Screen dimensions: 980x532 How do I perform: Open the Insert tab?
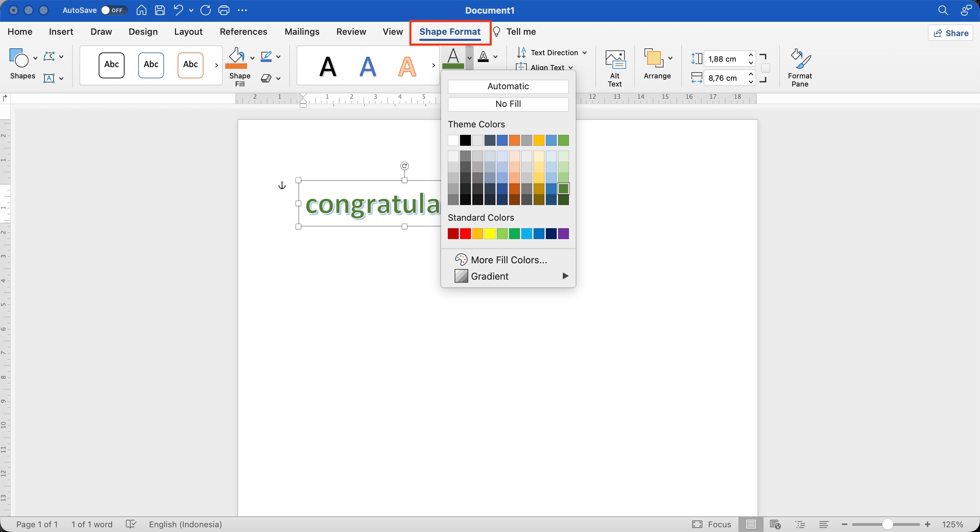tap(61, 32)
